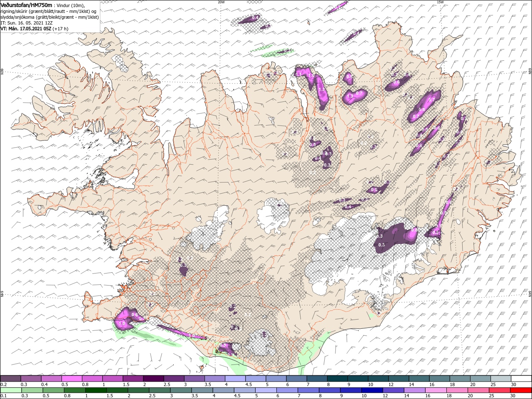
Task: Select the rain legend swatch between 14 and 16
Action: [x=415, y=390]
